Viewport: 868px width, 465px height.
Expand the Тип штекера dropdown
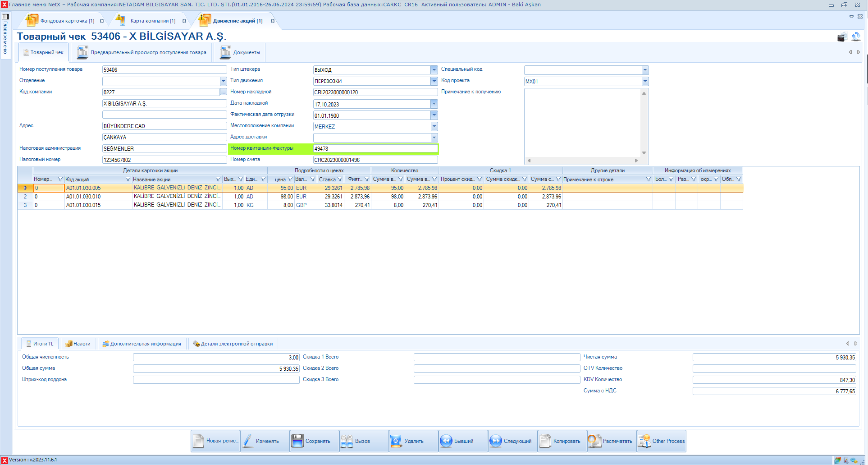tap(434, 70)
